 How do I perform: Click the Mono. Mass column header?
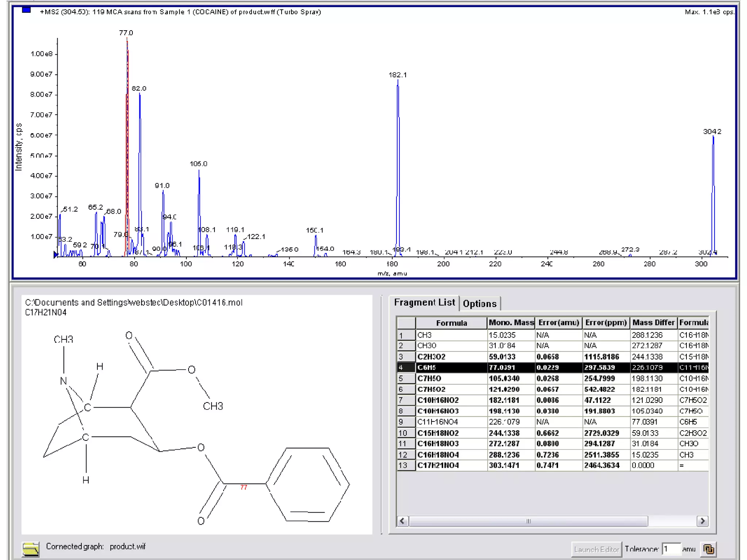pos(511,323)
